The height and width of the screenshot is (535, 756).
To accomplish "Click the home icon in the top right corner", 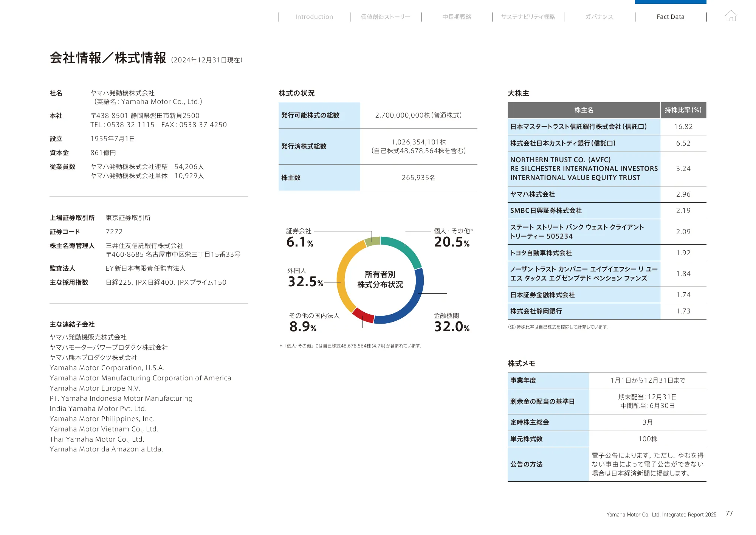I will tap(732, 16).
